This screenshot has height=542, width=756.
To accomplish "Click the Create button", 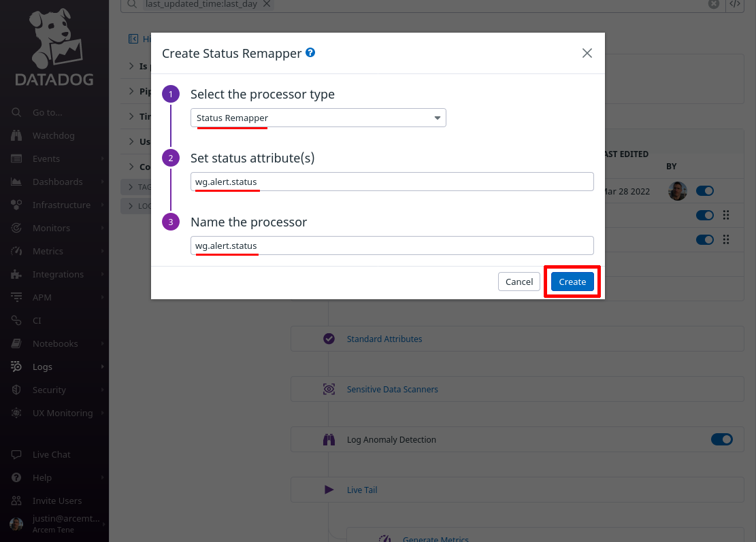I will (x=572, y=282).
